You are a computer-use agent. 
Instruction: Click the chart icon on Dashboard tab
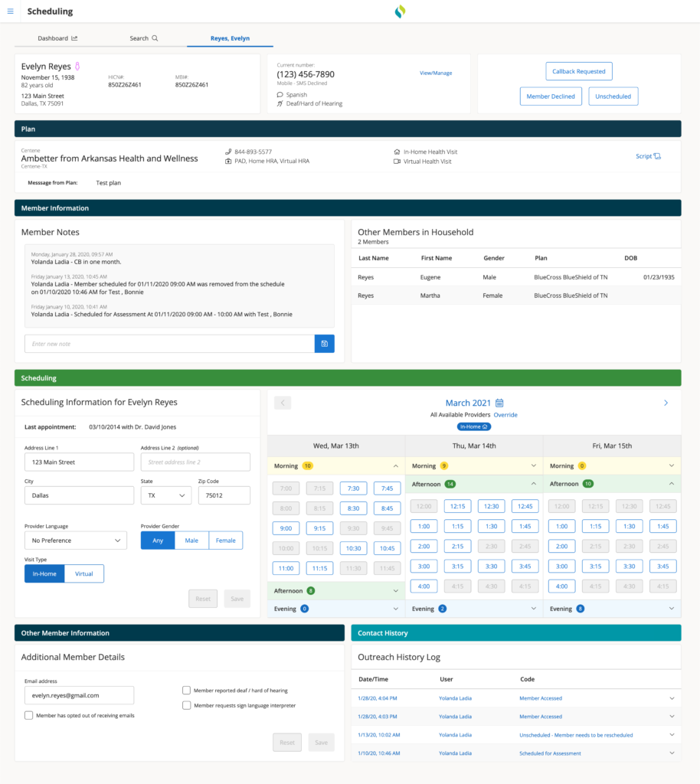pyautogui.click(x=74, y=38)
